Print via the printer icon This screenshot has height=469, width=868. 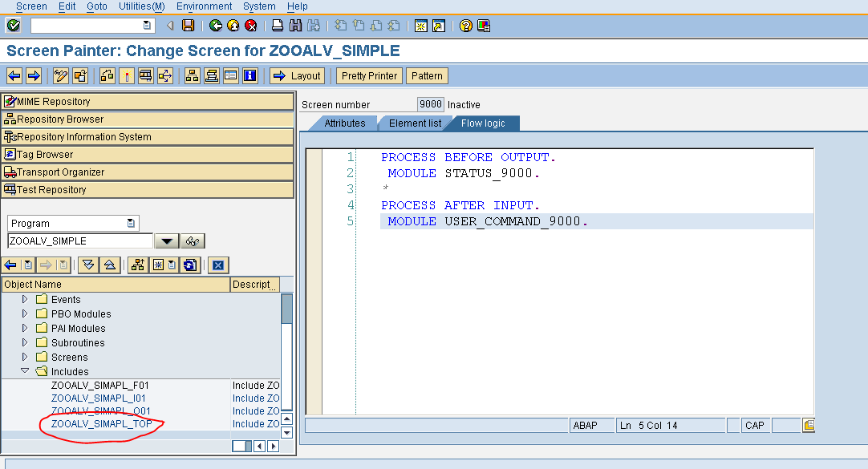pos(277,25)
